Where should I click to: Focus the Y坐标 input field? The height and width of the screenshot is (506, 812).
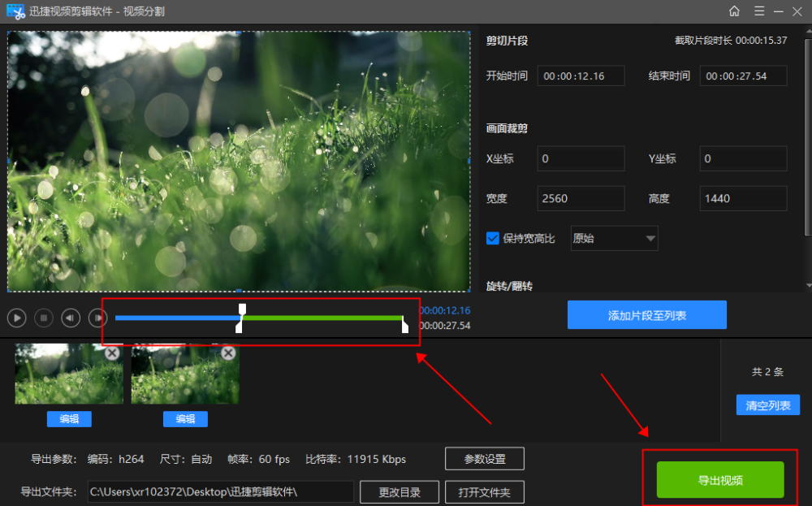pos(743,158)
